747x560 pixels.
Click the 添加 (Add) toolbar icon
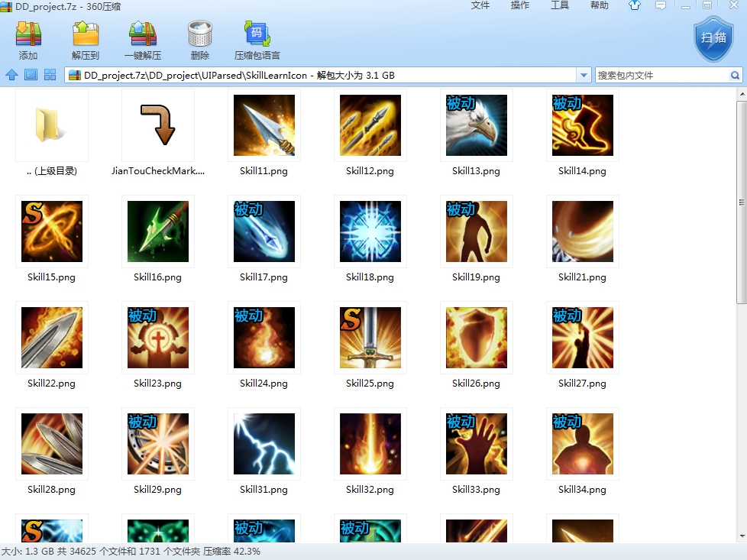coord(28,35)
